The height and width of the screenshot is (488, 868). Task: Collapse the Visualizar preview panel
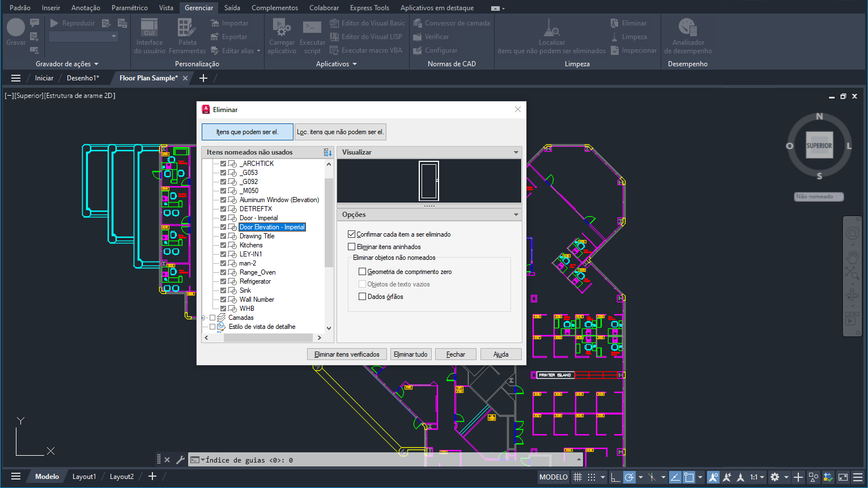tap(516, 152)
